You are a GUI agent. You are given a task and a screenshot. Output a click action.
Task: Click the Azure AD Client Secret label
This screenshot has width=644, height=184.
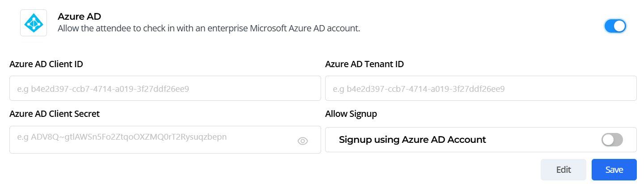[55, 114]
